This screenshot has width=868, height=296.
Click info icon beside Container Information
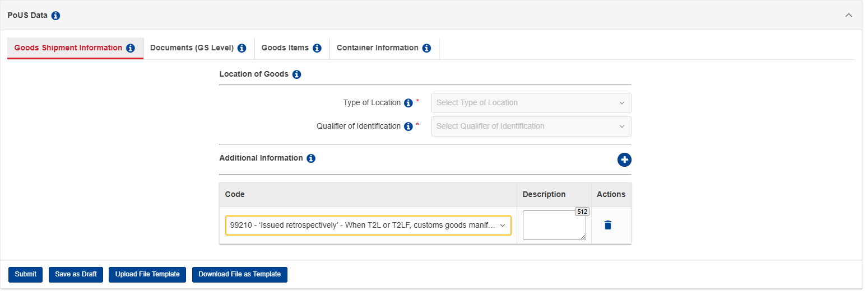(426, 48)
